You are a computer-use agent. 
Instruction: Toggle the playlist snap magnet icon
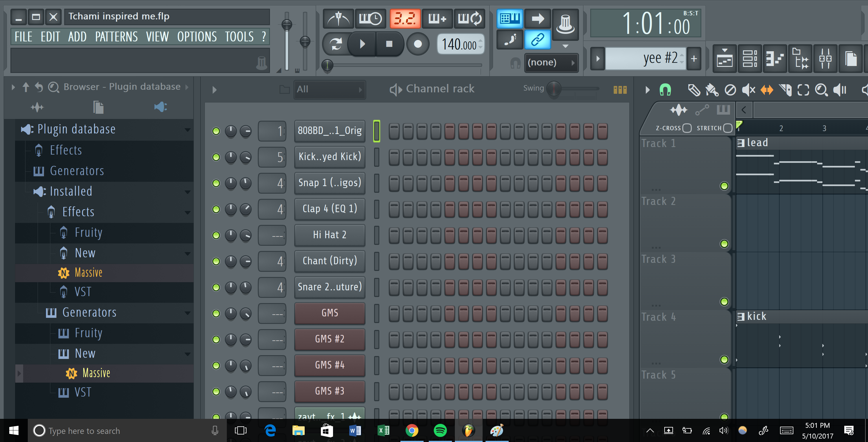[x=665, y=90]
